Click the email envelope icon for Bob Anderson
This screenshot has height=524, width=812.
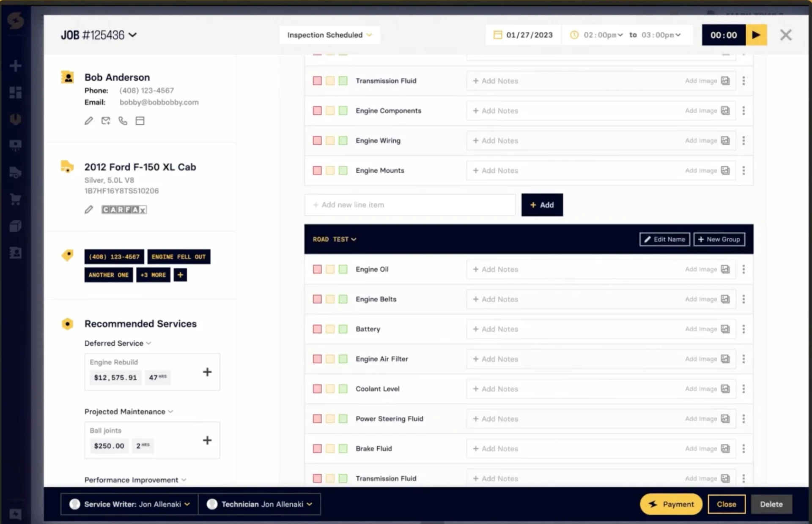coord(106,121)
